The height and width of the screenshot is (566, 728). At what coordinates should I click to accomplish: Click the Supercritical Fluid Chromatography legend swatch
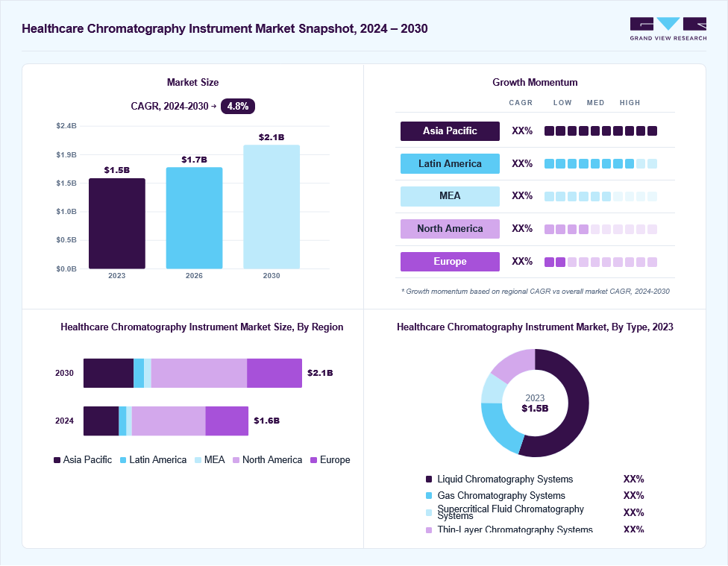click(x=429, y=512)
